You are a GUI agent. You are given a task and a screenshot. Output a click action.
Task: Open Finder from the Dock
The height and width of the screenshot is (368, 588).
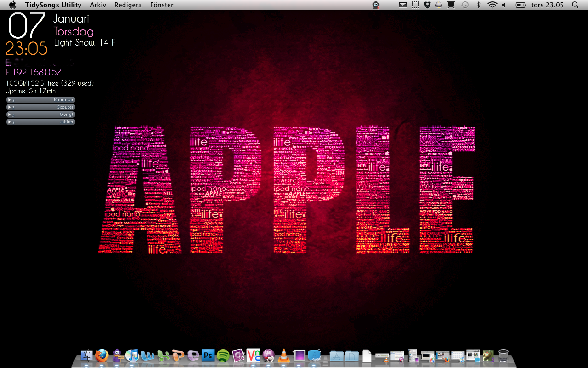[87, 355]
